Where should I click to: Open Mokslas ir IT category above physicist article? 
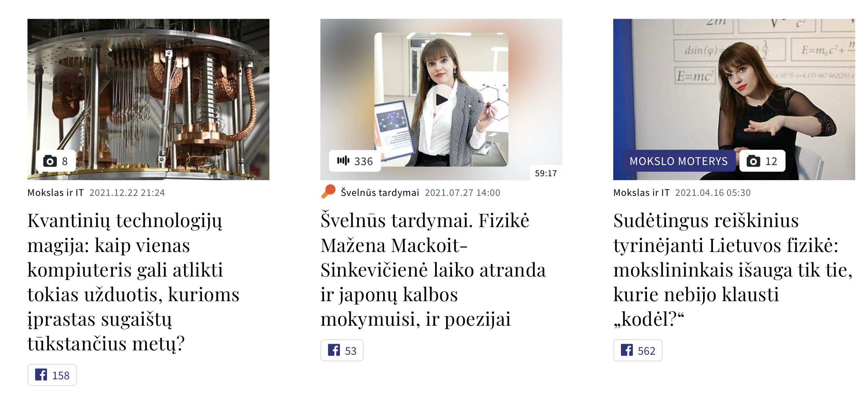[x=641, y=193]
